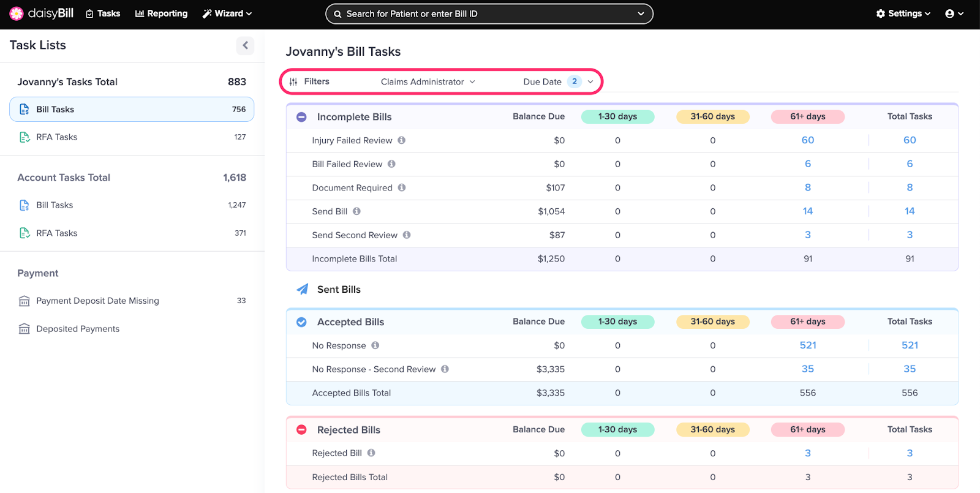Click the green 1-30 days badge in Incomplete Bills
The image size is (980, 493).
click(x=617, y=116)
